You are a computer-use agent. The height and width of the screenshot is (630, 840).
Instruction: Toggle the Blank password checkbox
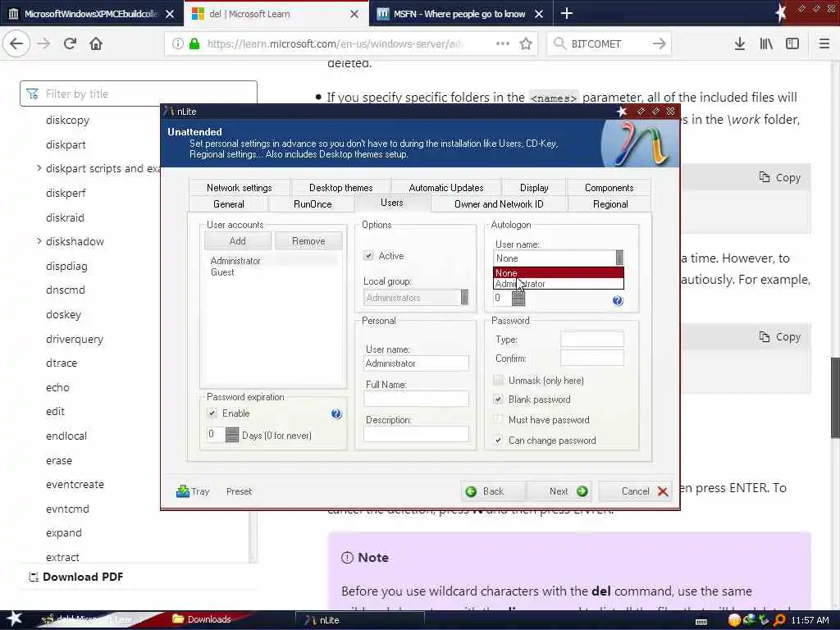pos(498,399)
